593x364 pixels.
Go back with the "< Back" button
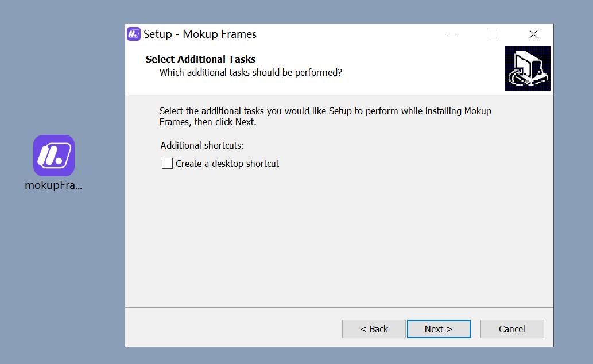374,329
